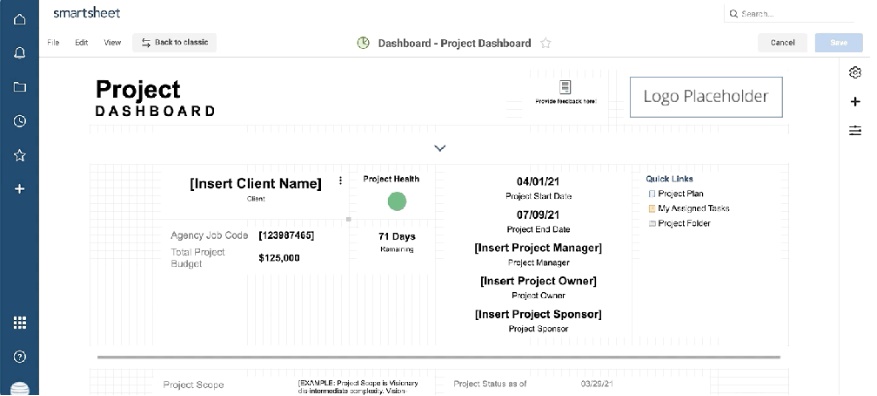Select the [Insert Client Name] text

tap(256, 183)
